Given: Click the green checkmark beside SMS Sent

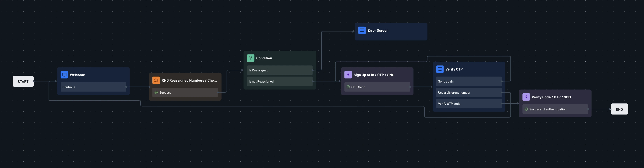Looking at the screenshot, I should pos(348,87).
